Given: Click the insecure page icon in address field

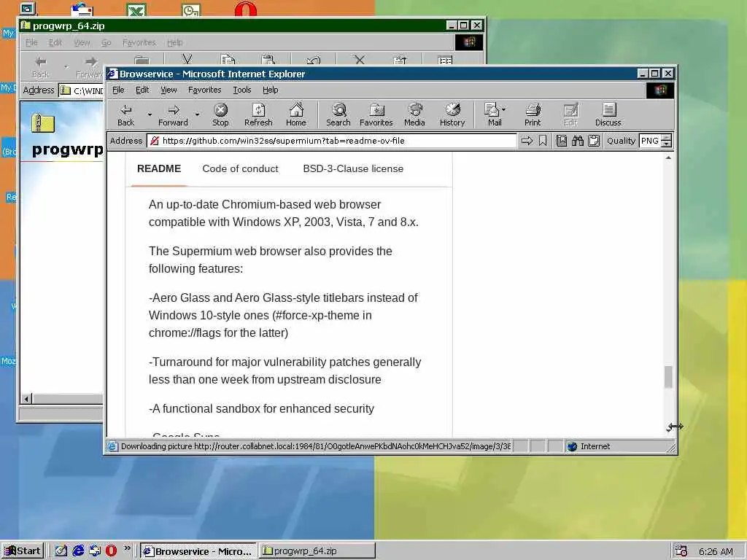Looking at the screenshot, I should point(155,141).
